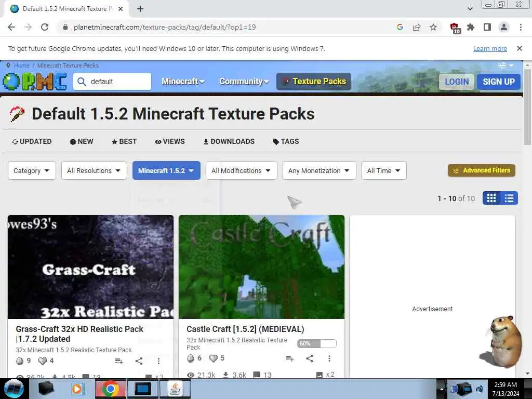Viewport: 532px width, 399px height.
Task: Click the browser back arrow
Action: click(x=11, y=27)
